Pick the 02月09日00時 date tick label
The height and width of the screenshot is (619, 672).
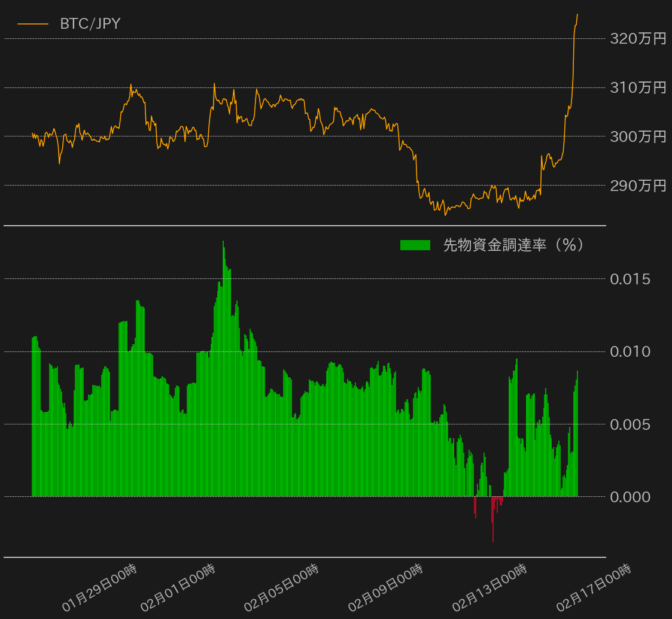386,588
